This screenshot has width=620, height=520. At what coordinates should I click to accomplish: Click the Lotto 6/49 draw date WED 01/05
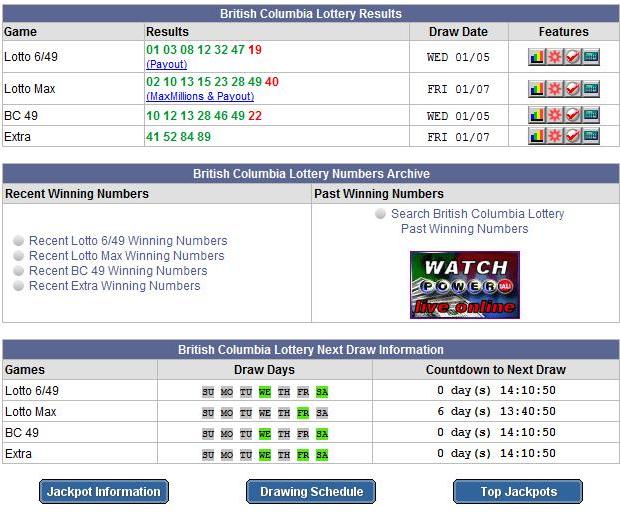coord(458,57)
